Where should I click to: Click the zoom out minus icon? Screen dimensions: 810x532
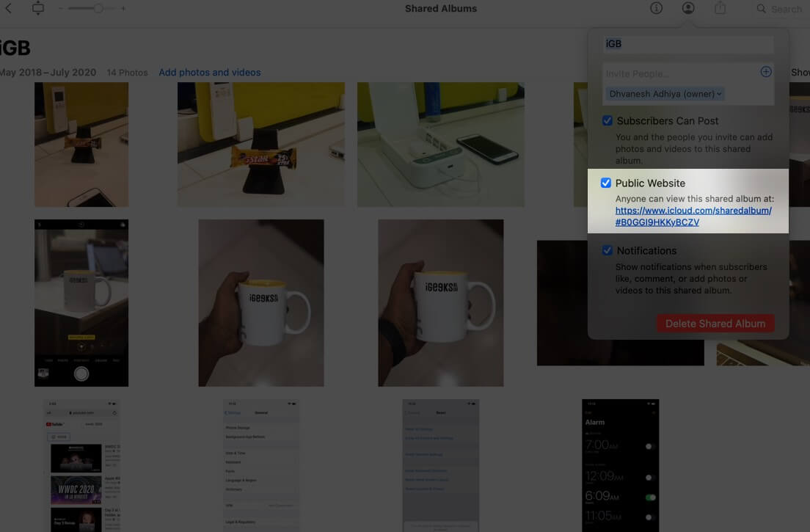tap(61, 8)
